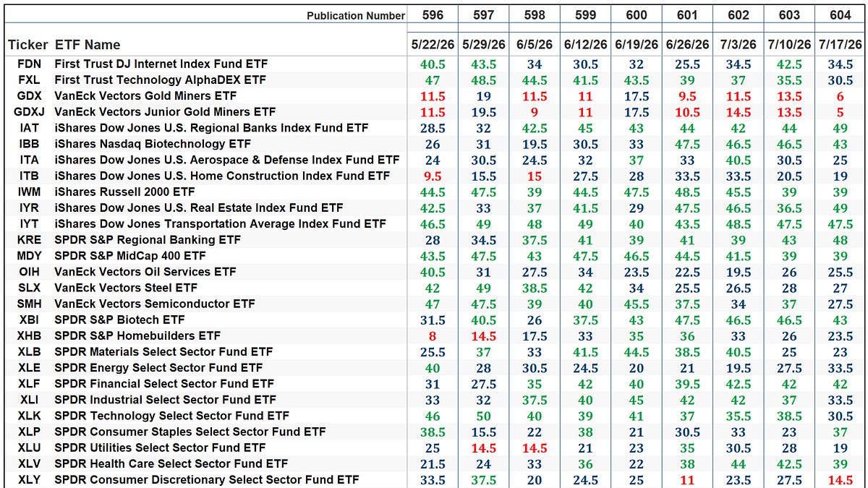The height and width of the screenshot is (488, 868).
Task: Click the IBB ticker cell
Action: pos(28,144)
